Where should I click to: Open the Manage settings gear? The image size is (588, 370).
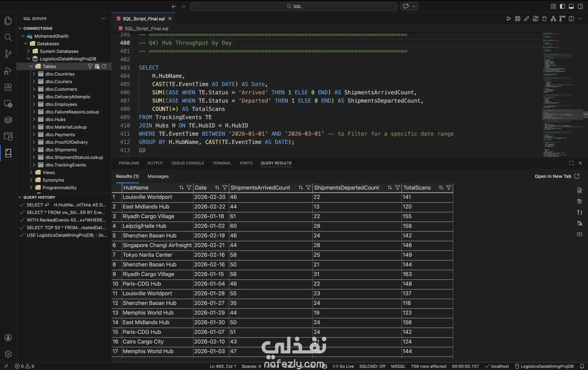(8, 354)
